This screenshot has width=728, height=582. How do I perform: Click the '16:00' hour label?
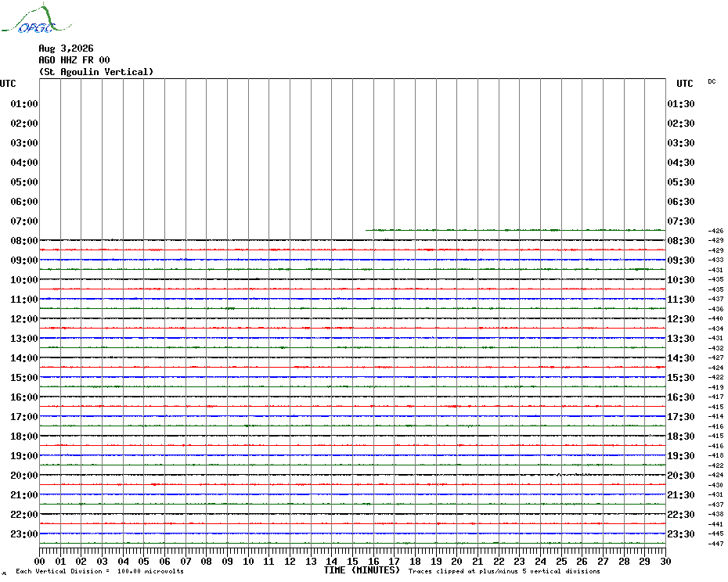[x=24, y=397]
